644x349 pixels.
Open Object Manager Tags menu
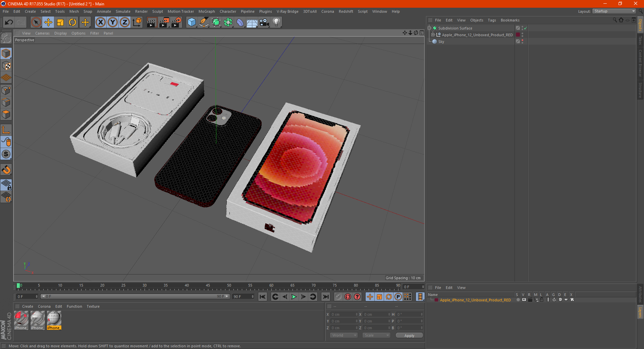[x=492, y=20]
